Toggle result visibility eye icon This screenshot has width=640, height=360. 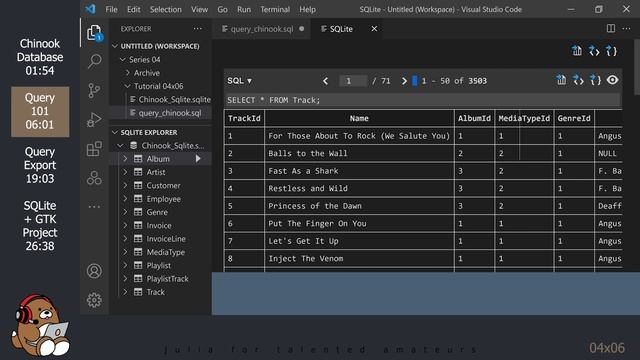click(612, 80)
